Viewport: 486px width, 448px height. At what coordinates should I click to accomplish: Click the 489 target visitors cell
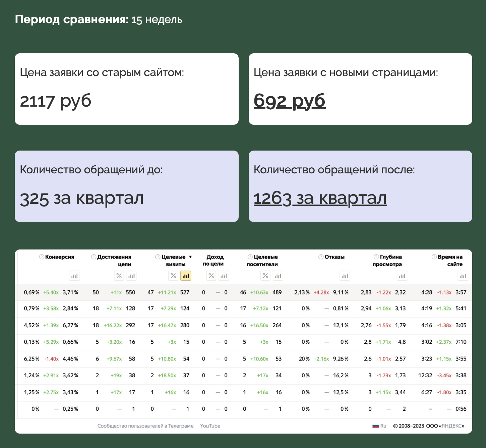[277, 292]
